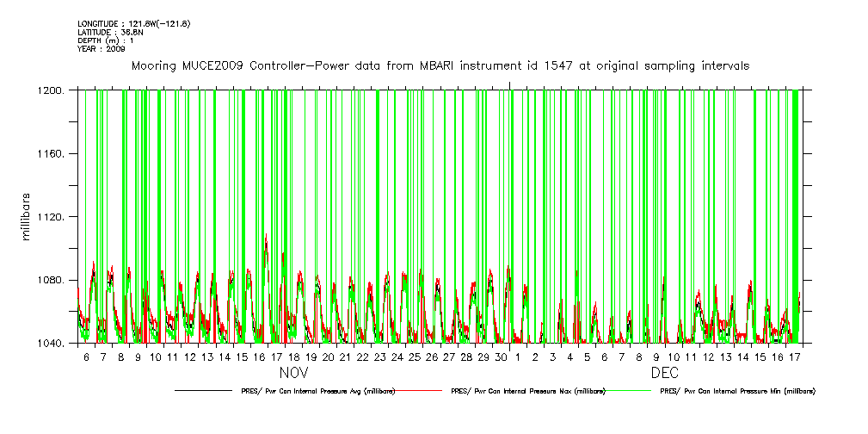The image size is (868, 434).
Task: Click day 26 on the date axis
Action: (432, 356)
